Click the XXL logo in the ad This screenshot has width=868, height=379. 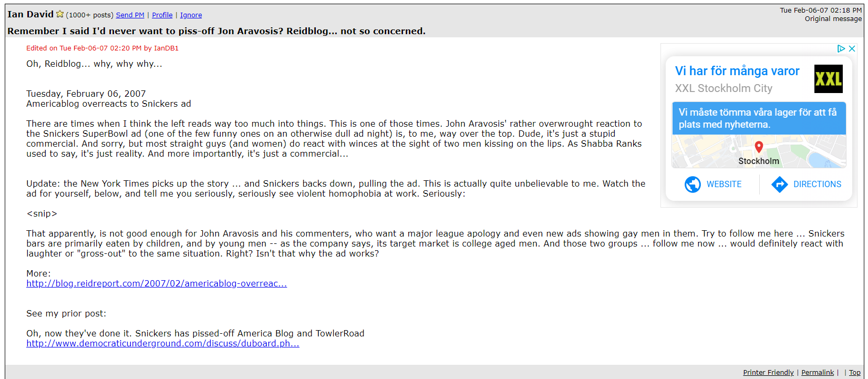coord(829,79)
